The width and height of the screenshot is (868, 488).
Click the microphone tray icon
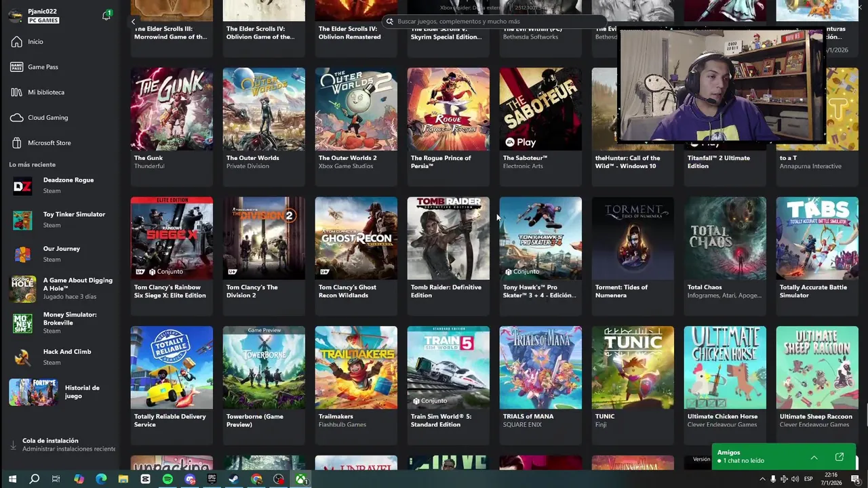coord(773,479)
